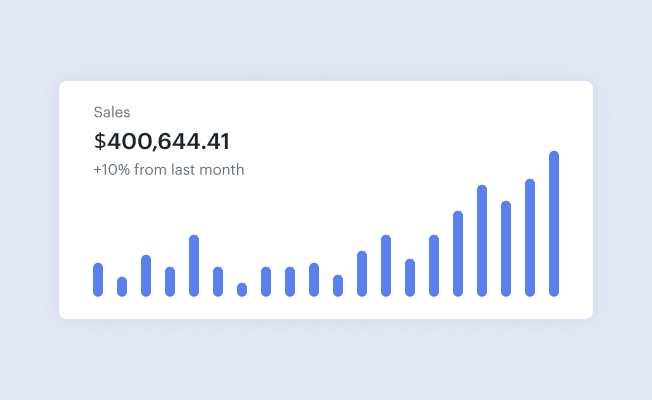Image resolution: width=652 pixels, height=400 pixels.
Task: Click the tallest bar in the chart
Action: (x=554, y=224)
